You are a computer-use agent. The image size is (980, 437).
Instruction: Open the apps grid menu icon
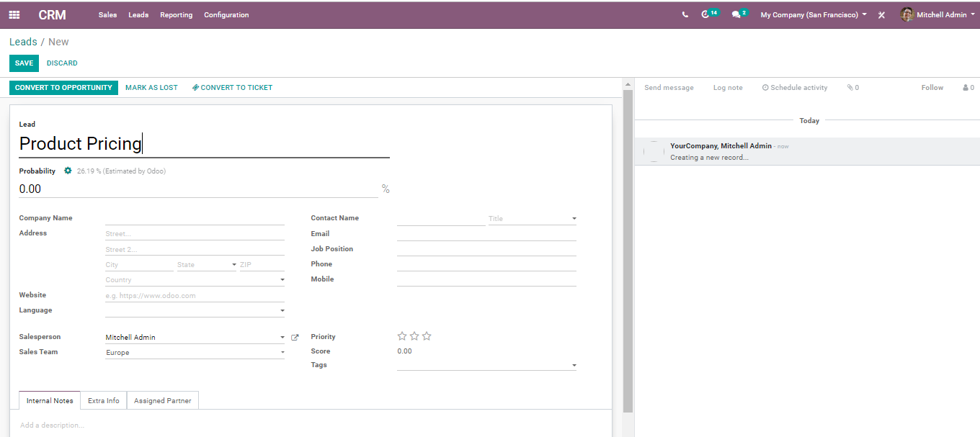(x=14, y=14)
